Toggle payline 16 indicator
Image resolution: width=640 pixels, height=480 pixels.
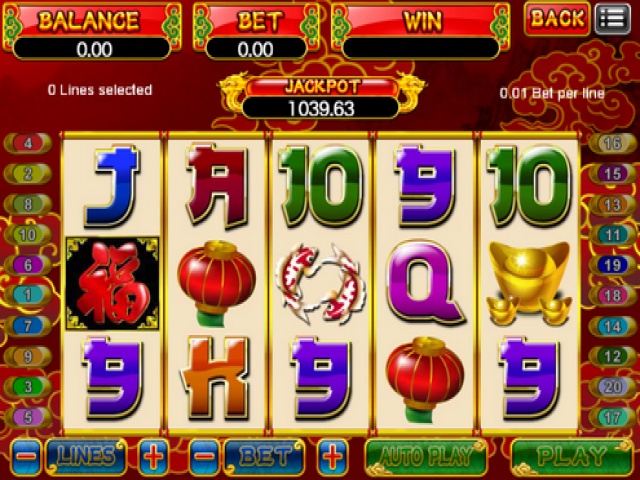coord(612,143)
